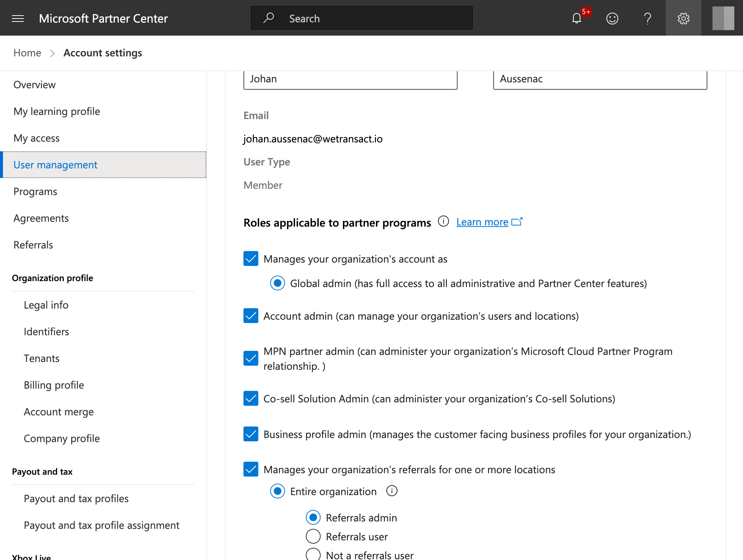Select the Global admin radio button
The image size is (743, 560).
point(278,283)
